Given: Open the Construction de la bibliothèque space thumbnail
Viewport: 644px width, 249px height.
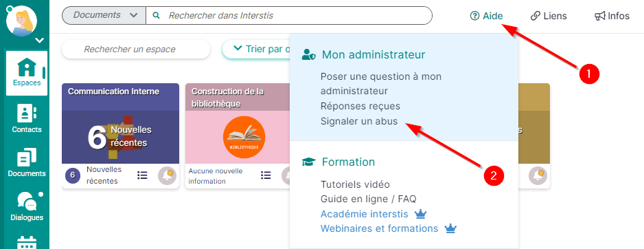Looking at the screenshot, I should [x=244, y=137].
